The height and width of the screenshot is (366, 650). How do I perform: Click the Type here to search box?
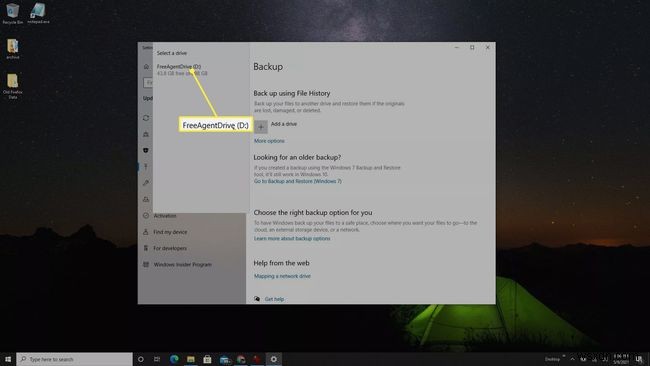75,359
